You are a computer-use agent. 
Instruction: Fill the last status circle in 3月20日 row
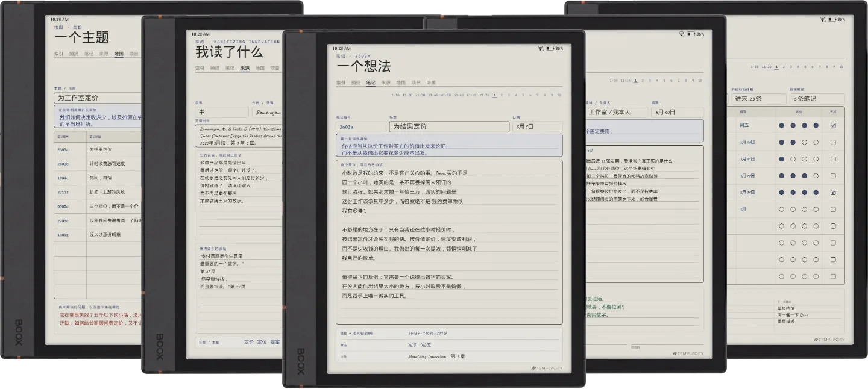coord(816,142)
